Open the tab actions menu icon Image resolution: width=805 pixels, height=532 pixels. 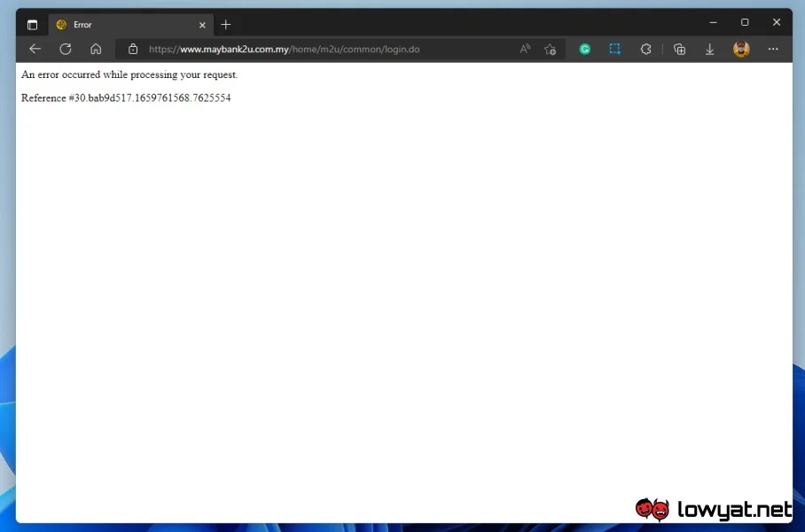pyautogui.click(x=32, y=25)
